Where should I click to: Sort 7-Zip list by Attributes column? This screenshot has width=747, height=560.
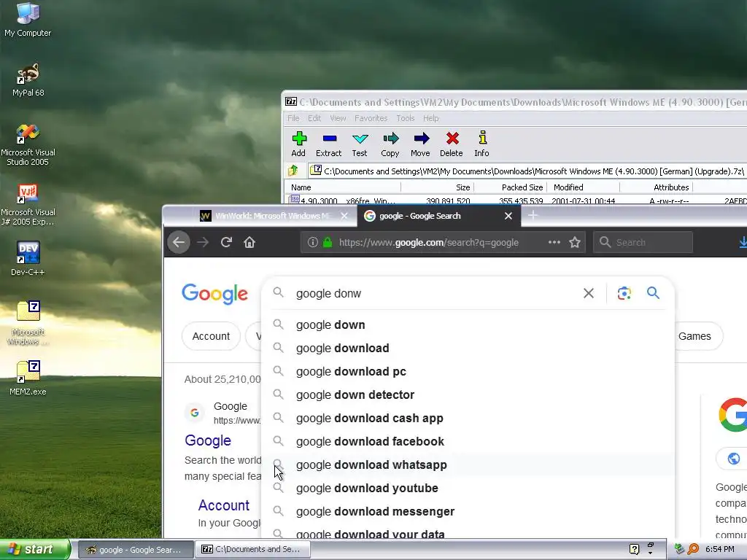coord(656,187)
